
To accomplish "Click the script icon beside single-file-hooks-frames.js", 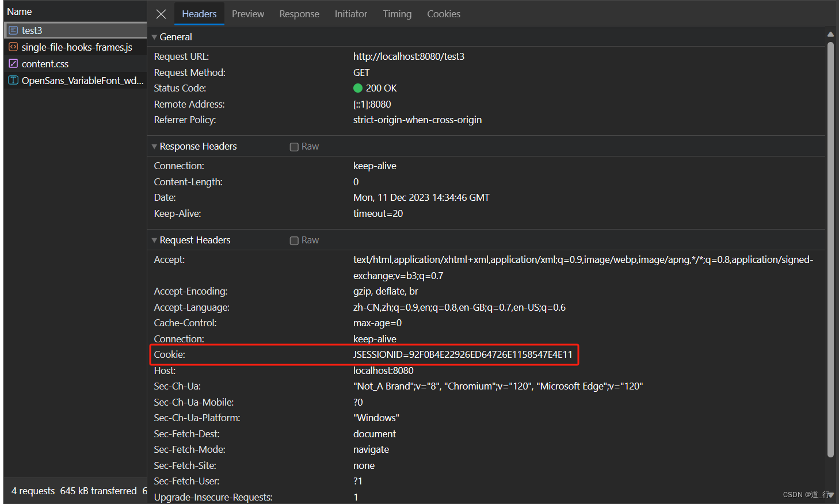I will [x=13, y=47].
